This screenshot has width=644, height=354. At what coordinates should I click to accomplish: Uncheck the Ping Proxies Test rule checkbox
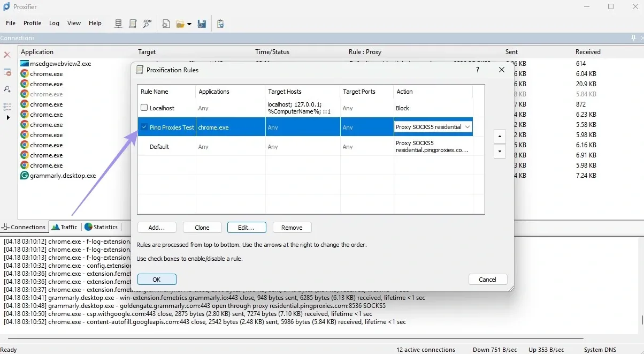pos(144,127)
